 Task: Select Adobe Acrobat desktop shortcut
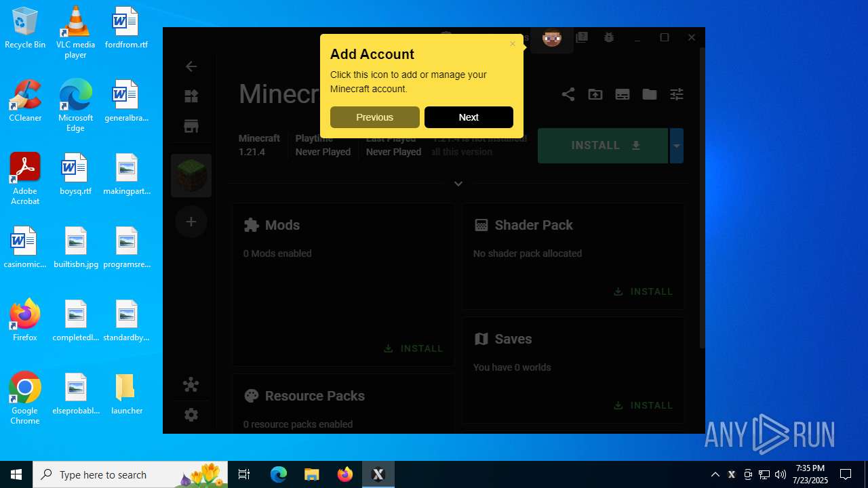click(x=25, y=179)
